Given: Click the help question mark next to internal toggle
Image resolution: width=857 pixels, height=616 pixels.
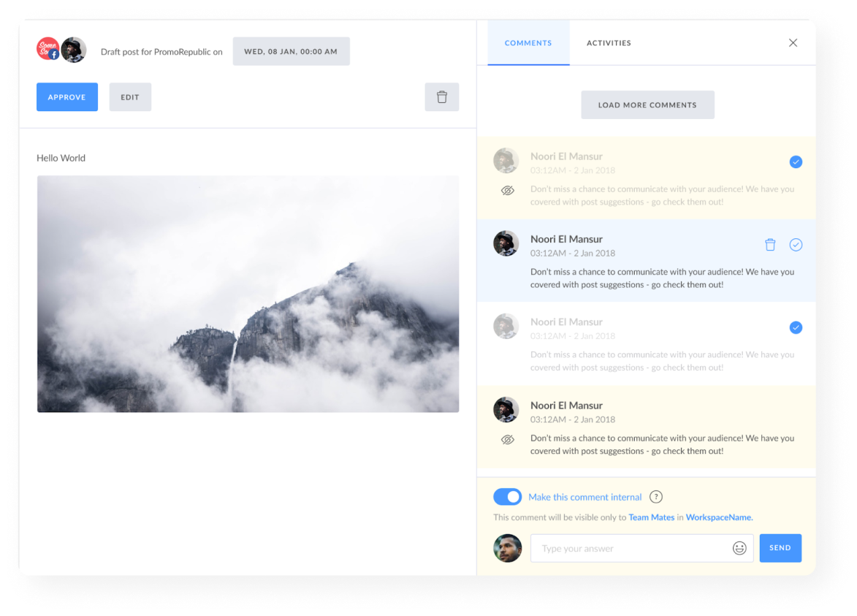Looking at the screenshot, I should coord(655,496).
